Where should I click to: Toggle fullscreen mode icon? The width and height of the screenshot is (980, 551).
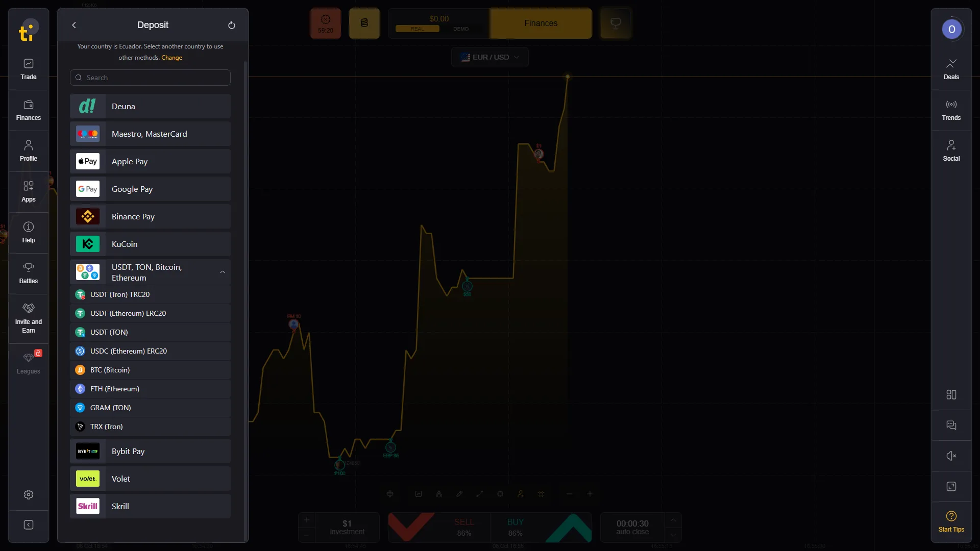coord(951,486)
